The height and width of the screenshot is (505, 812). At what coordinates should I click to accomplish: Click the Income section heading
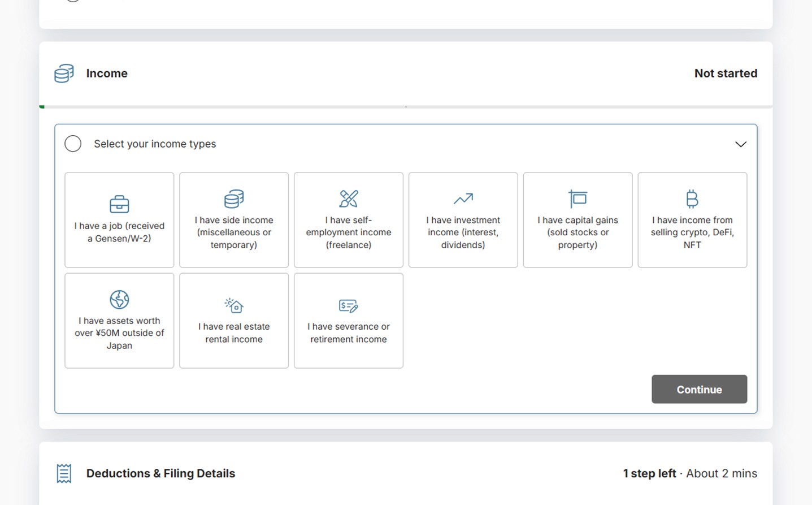click(107, 74)
